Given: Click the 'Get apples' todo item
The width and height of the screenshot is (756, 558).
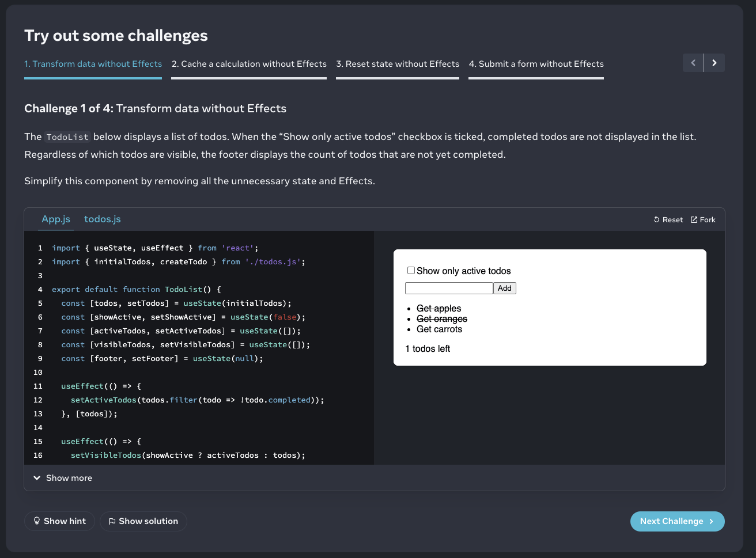Looking at the screenshot, I should [439, 309].
